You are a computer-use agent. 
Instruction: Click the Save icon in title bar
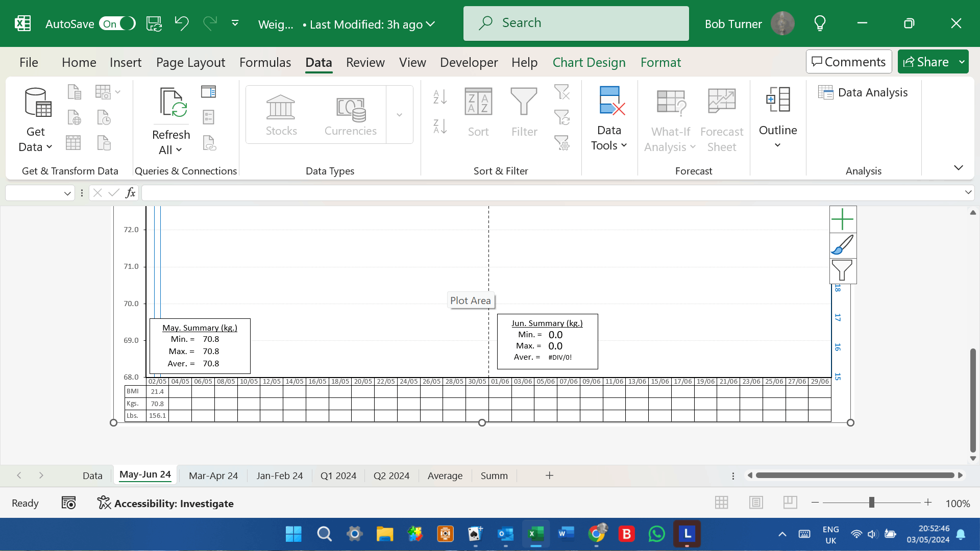(x=154, y=23)
